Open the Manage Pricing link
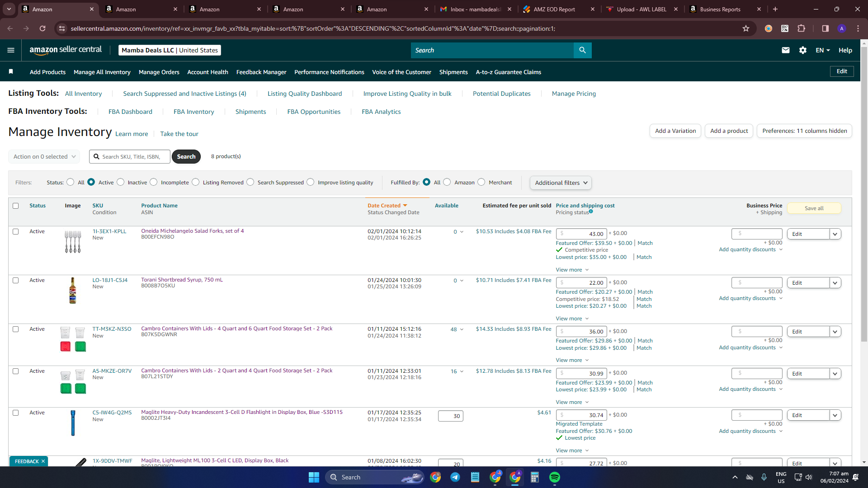Screen dimensions: 868x488 (x=574, y=94)
